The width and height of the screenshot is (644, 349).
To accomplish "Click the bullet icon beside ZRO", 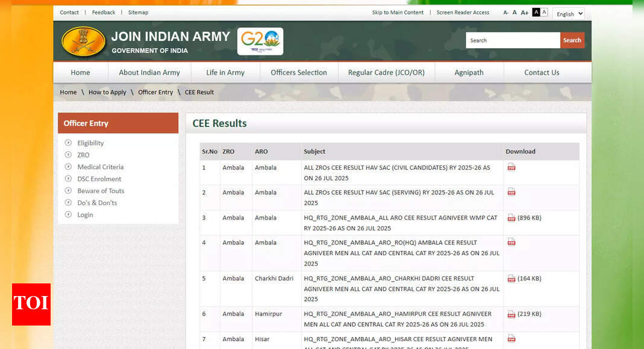I will pyautogui.click(x=68, y=155).
